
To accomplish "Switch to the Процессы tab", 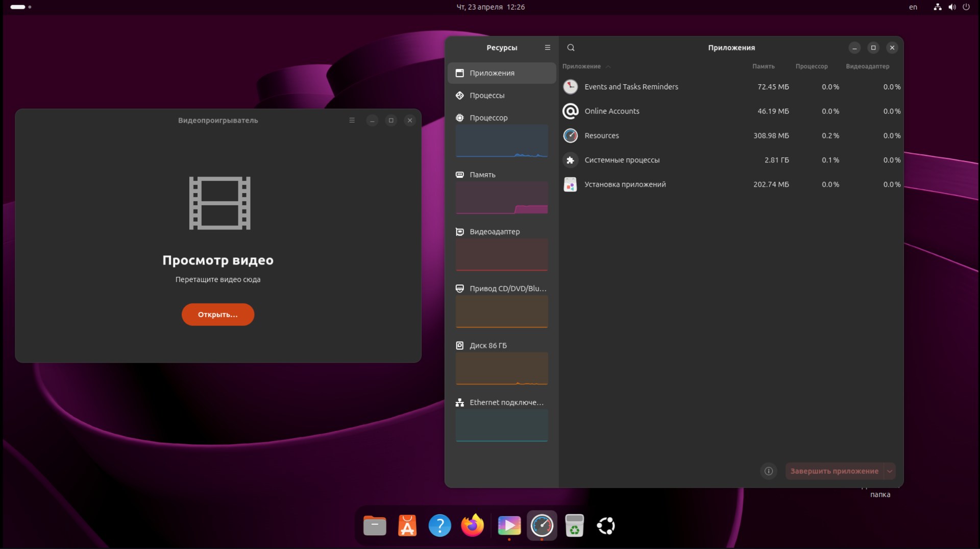I will click(x=487, y=96).
